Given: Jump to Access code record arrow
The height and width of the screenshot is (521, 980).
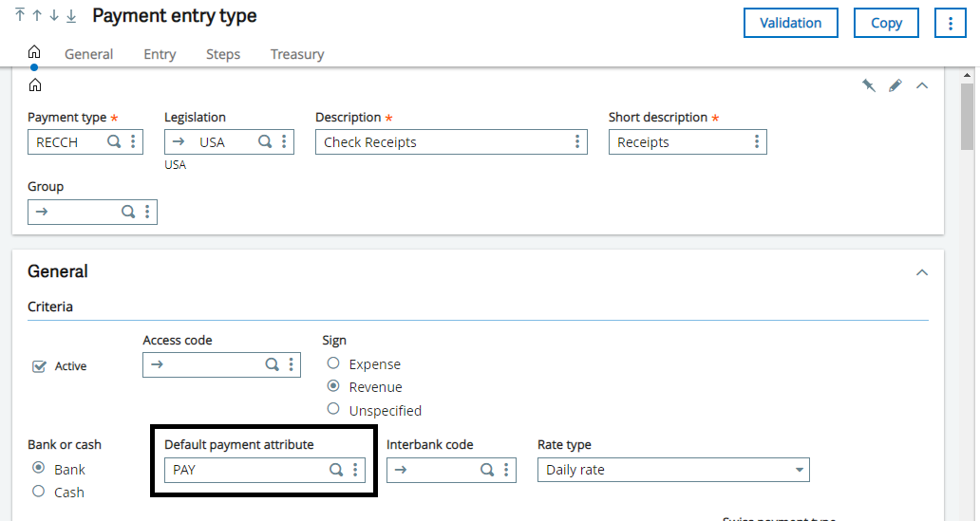Looking at the screenshot, I should click(157, 364).
